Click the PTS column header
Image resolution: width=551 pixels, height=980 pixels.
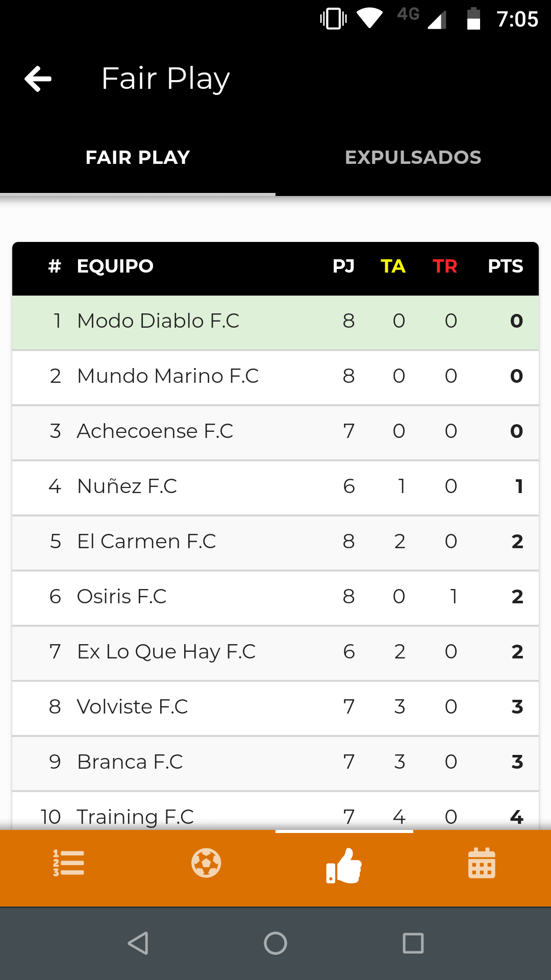505,266
